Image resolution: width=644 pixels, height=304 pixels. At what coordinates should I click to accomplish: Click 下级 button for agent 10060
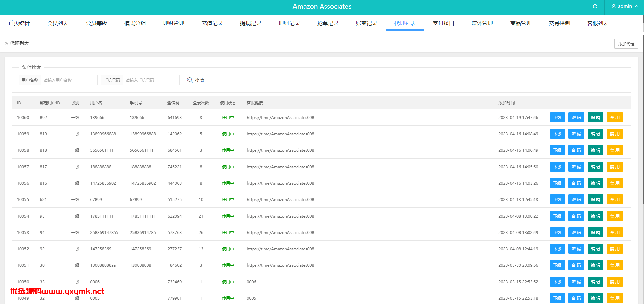click(x=557, y=117)
